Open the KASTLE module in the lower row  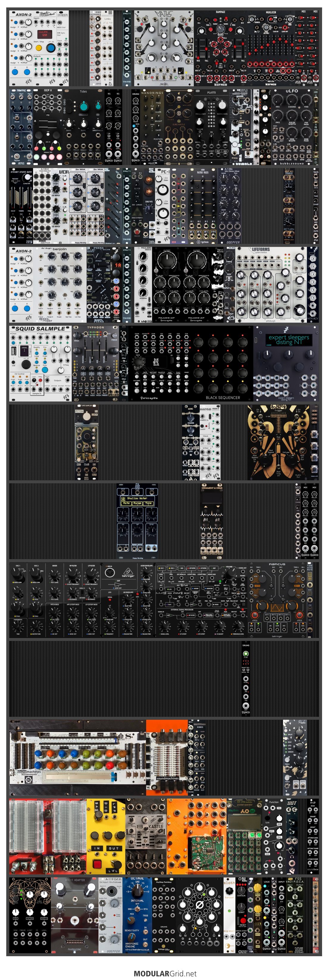coord(146,836)
